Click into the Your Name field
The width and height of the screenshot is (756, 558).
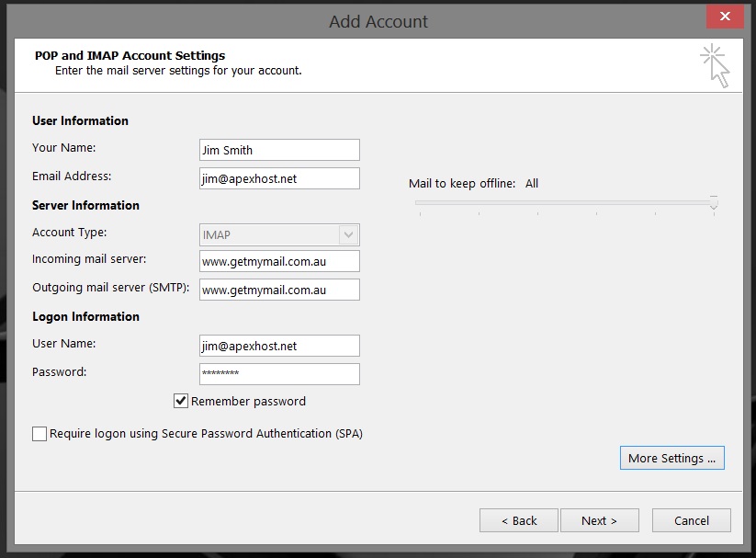click(278, 149)
